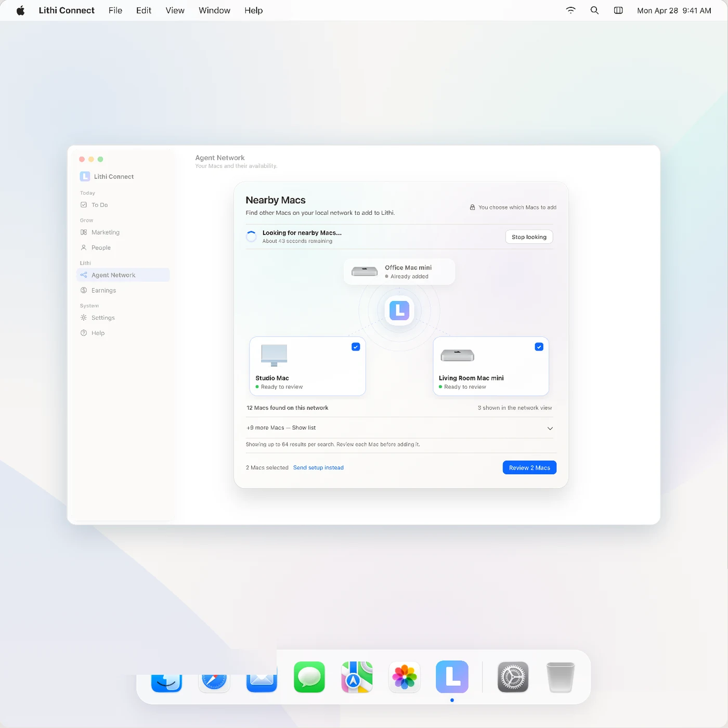Viewport: 728px width, 728px height.
Task: Click Review 2 Macs button
Action: click(x=529, y=467)
